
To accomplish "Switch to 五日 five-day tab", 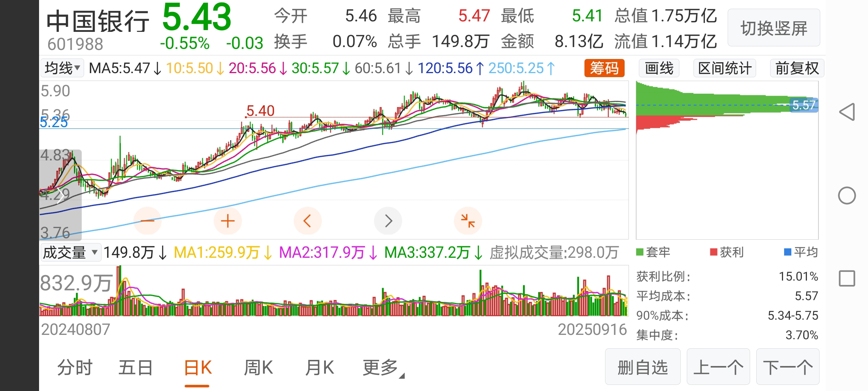I will 136,368.
